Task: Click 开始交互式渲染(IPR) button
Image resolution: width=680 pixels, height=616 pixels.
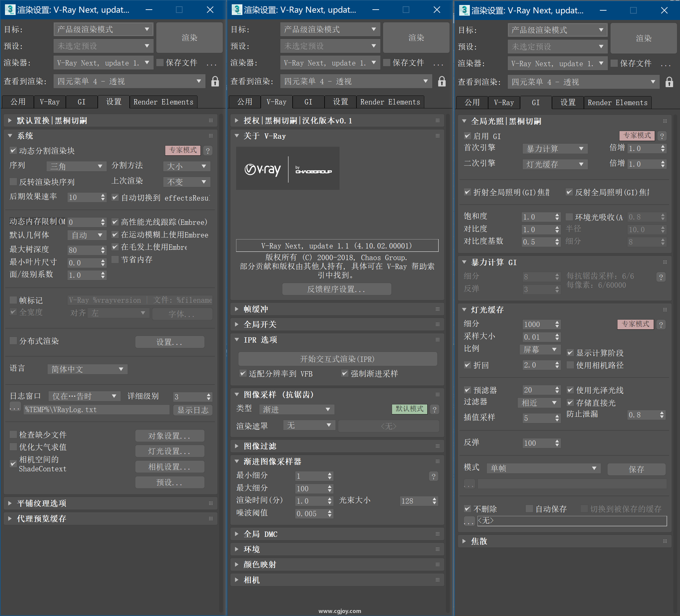Action: 338,359
